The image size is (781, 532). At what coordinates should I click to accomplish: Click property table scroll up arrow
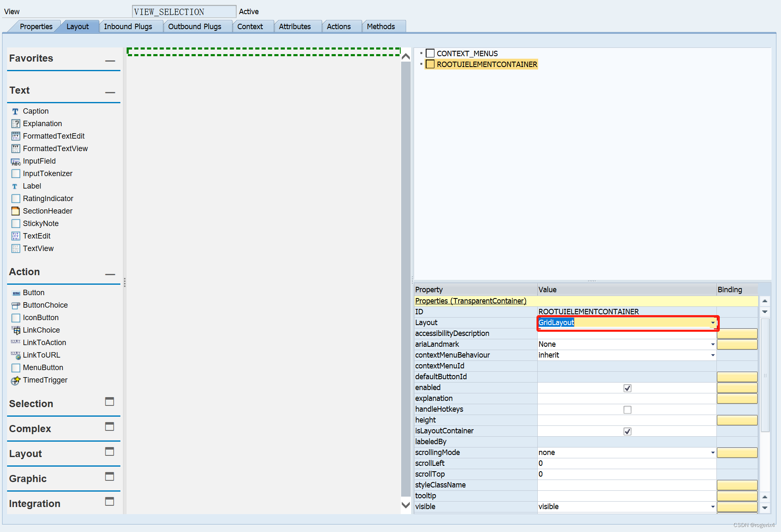pyautogui.click(x=765, y=301)
